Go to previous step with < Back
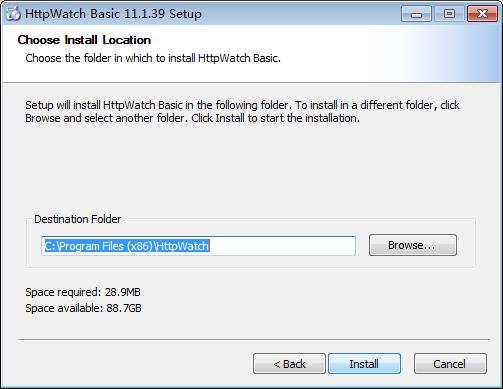 point(289,364)
